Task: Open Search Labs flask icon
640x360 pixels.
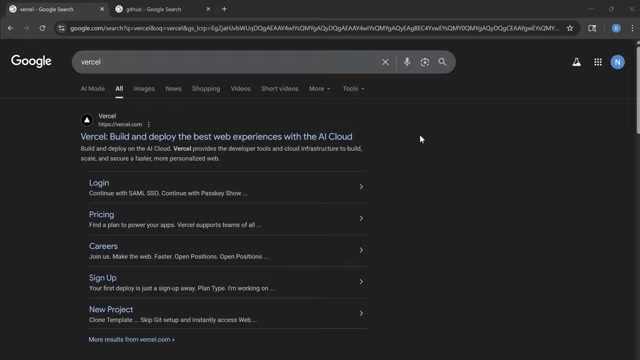Action: pos(576,62)
